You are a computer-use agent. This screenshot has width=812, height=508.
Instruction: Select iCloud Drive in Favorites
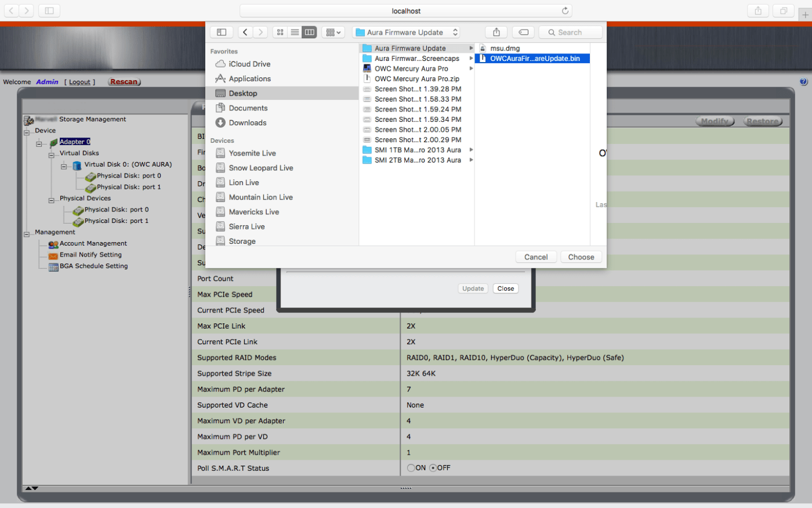pos(249,64)
